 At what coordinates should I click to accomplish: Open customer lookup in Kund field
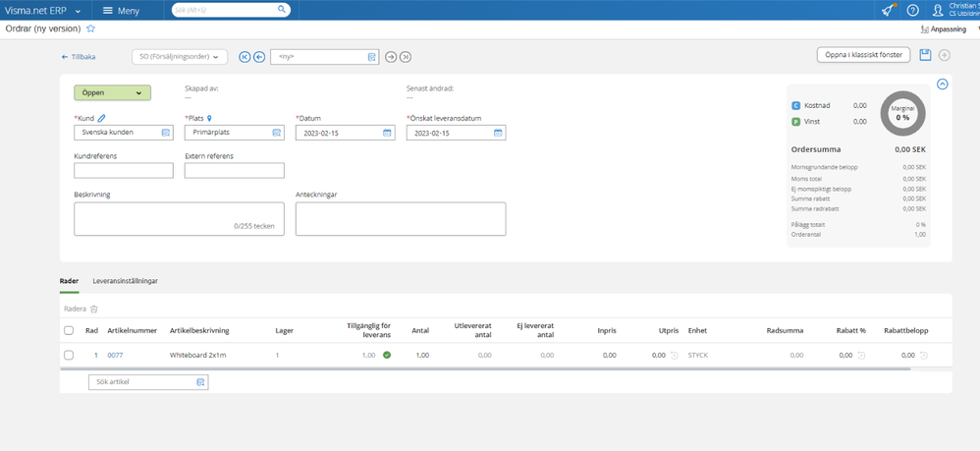[166, 133]
